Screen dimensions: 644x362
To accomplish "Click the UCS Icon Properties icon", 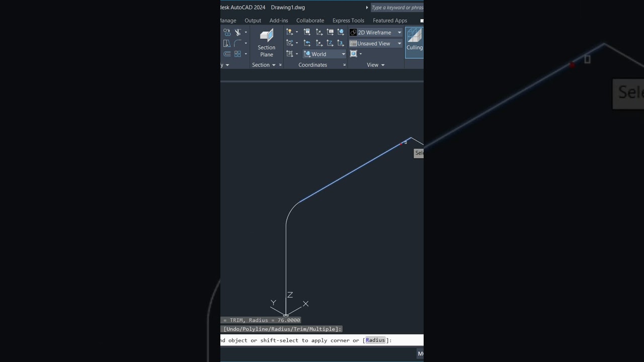I will (330, 32).
